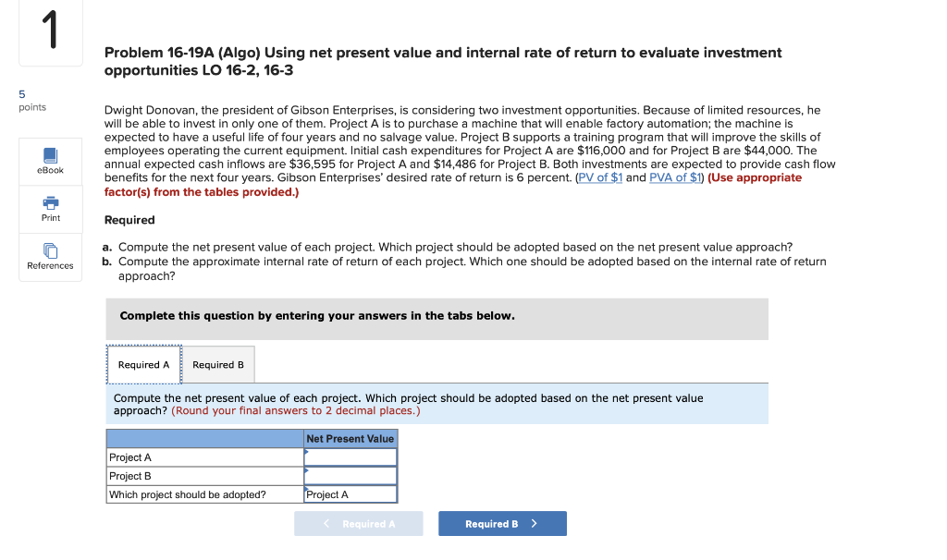
Task: Open the References panel
Action: tap(49, 257)
